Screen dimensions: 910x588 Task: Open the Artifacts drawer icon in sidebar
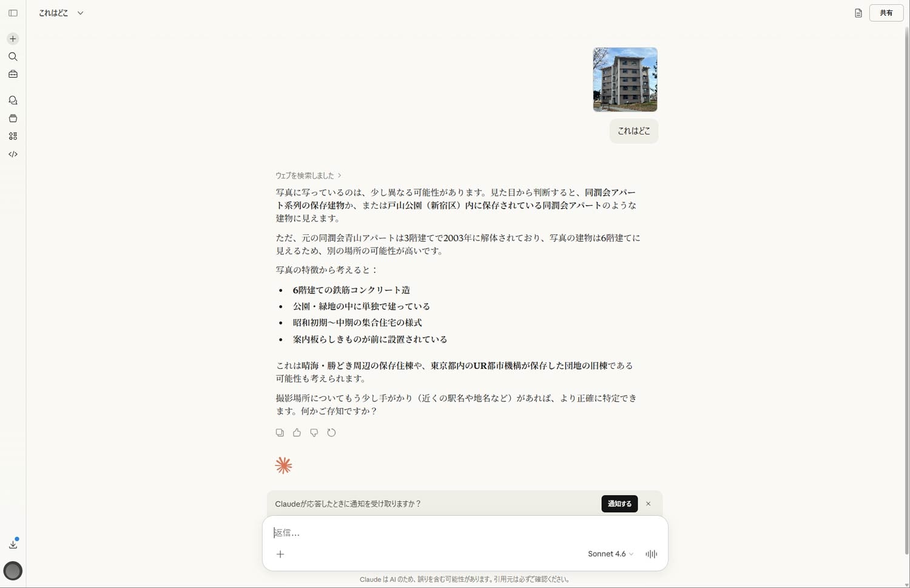(13, 118)
